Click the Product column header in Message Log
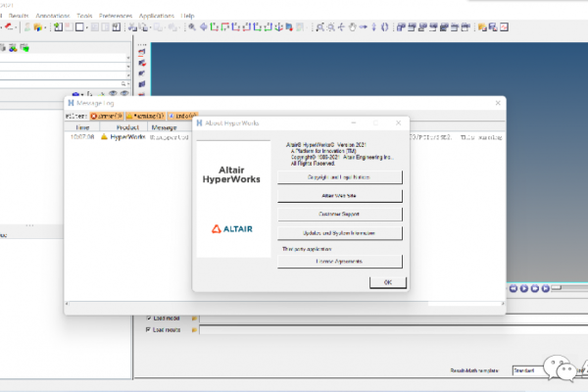 [x=127, y=126]
